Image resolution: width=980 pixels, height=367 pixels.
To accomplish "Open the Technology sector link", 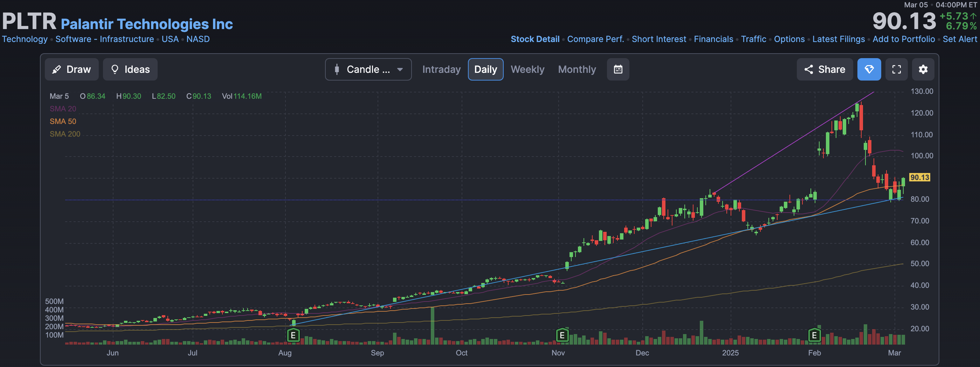I will (x=25, y=39).
